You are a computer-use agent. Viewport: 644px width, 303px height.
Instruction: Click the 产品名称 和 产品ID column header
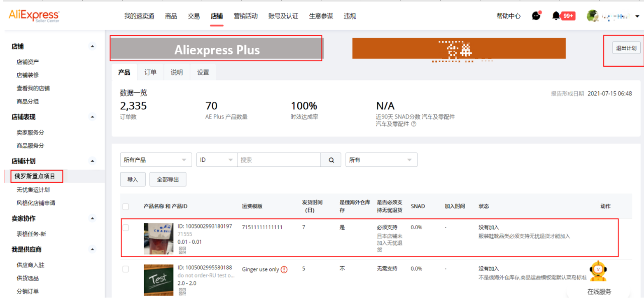click(166, 206)
